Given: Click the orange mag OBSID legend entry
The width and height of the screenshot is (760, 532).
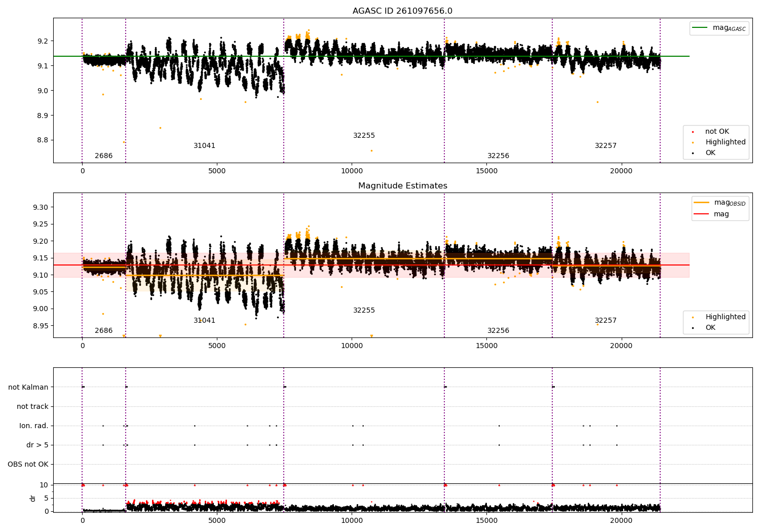Looking at the screenshot, I should pyautogui.click(x=720, y=203).
